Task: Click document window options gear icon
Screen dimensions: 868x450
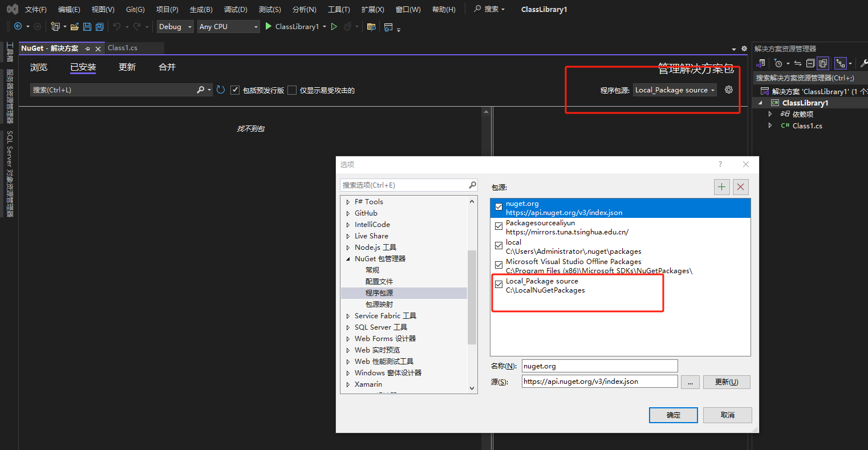Action: click(744, 48)
